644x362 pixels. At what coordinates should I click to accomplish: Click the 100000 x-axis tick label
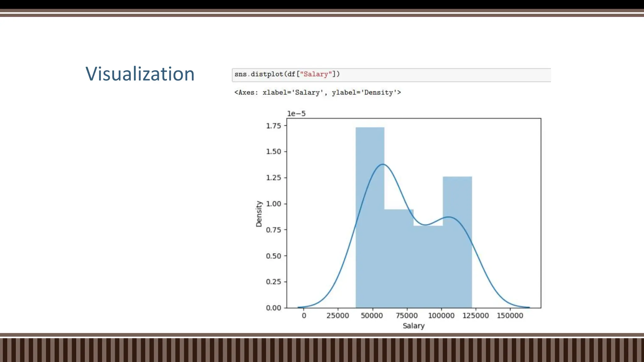click(x=441, y=315)
